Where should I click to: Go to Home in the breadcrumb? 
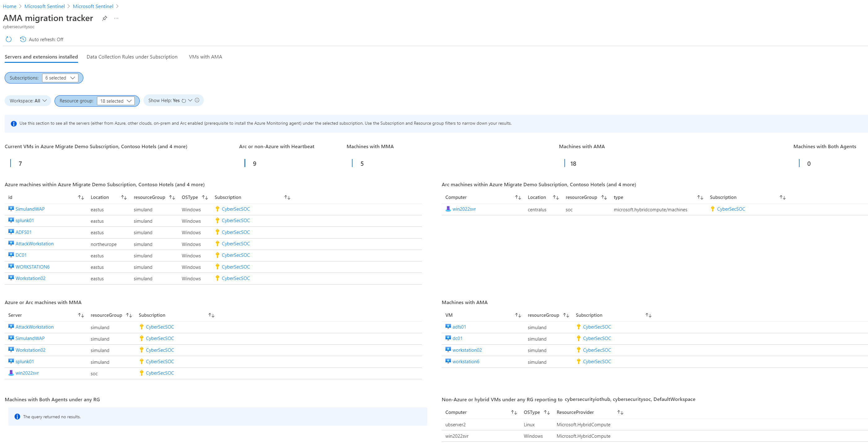point(9,6)
